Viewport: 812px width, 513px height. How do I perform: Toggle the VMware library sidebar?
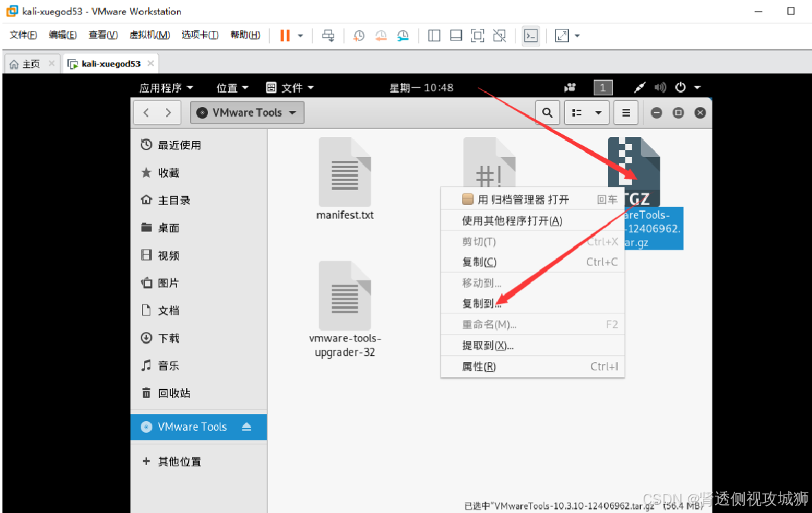click(434, 35)
